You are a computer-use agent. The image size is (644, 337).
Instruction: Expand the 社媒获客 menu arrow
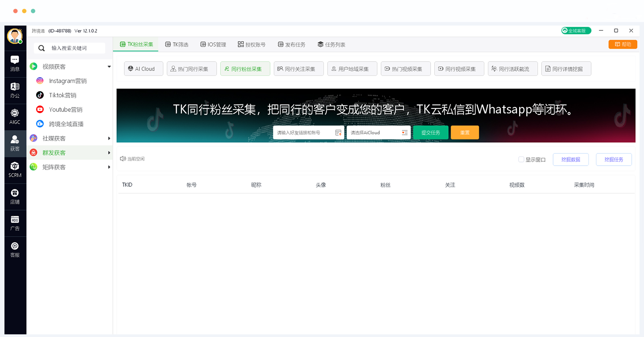[x=109, y=138]
